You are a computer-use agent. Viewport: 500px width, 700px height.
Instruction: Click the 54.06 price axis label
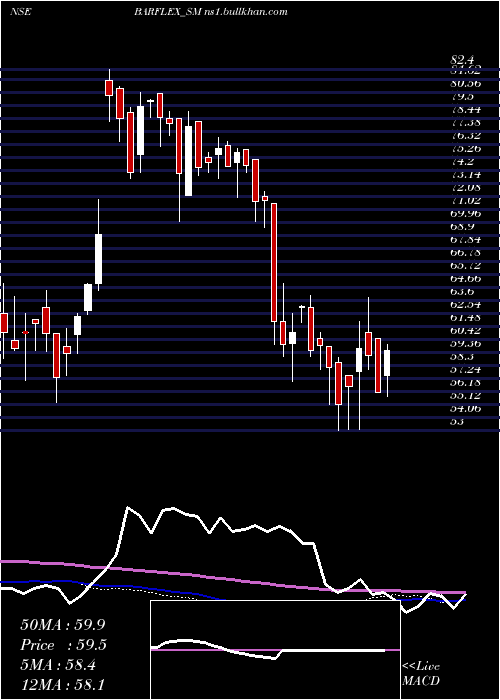click(466, 408)
